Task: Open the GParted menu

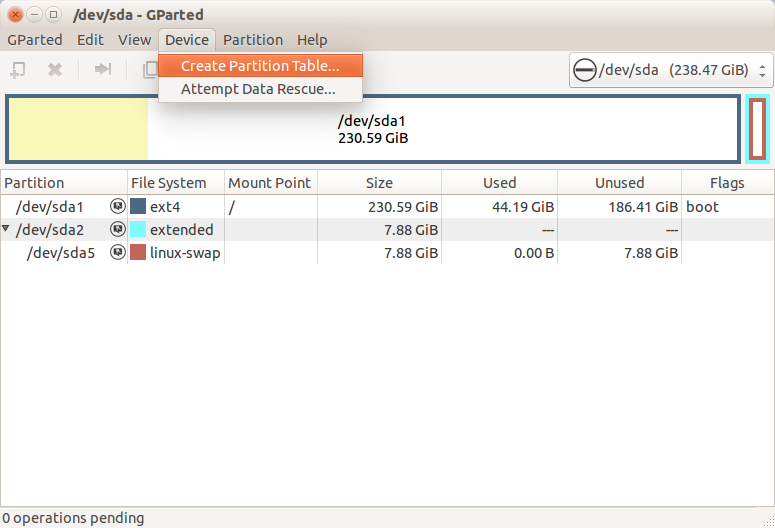Action: (35, 40)
